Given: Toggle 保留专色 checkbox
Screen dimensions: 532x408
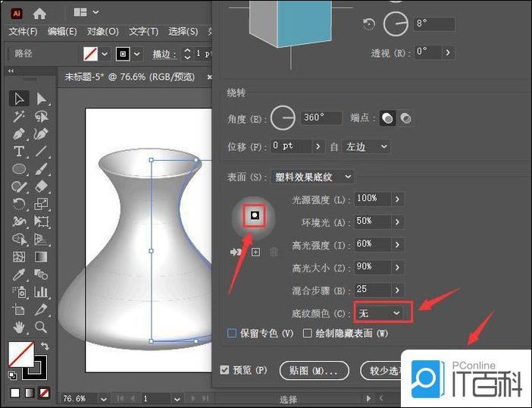Looking at the screenshot, I should tap(232, 333).
